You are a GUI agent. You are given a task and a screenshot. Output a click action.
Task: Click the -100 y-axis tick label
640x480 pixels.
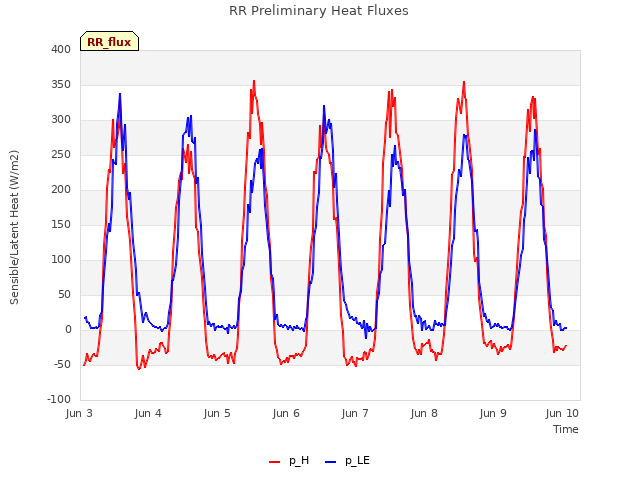coord(59,399)
